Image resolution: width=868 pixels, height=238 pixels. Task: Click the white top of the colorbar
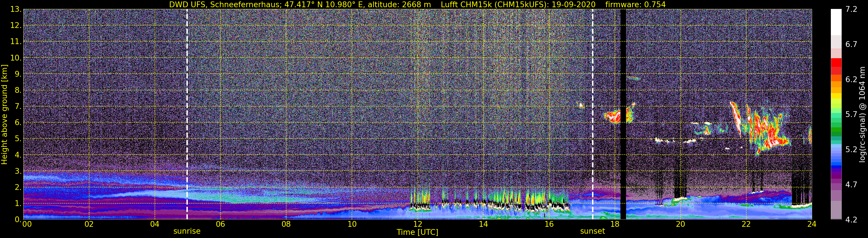(x=836, y=22)
